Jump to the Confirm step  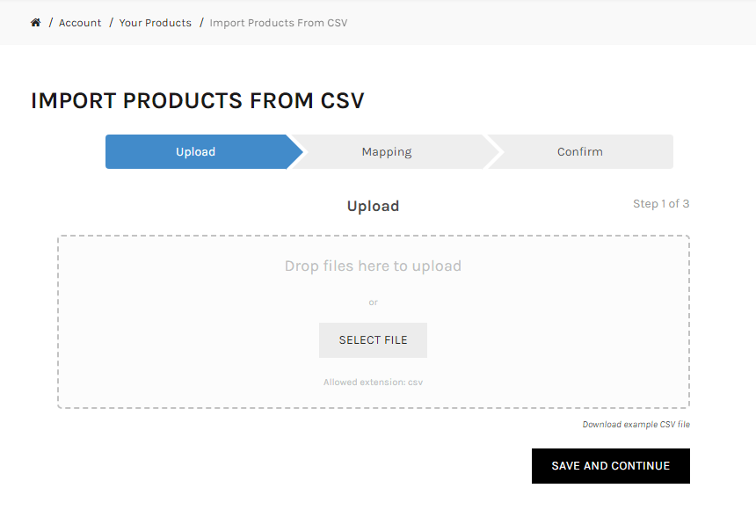pos(580,151)
